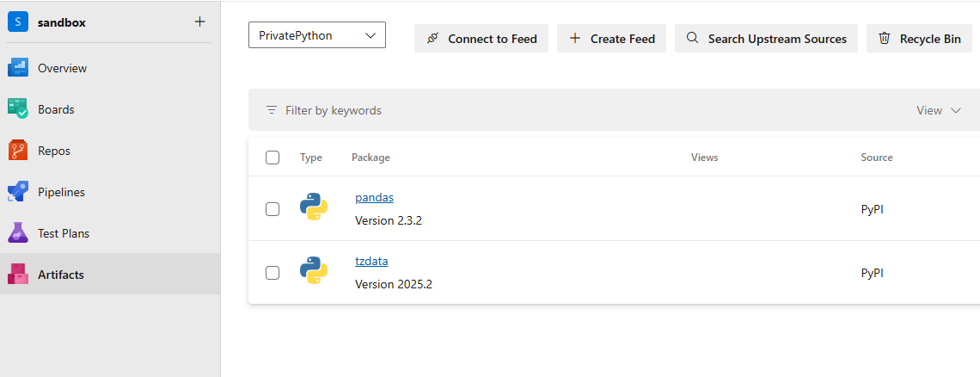Click the Create Feed button
980x377 pixels.
point(611,39)
